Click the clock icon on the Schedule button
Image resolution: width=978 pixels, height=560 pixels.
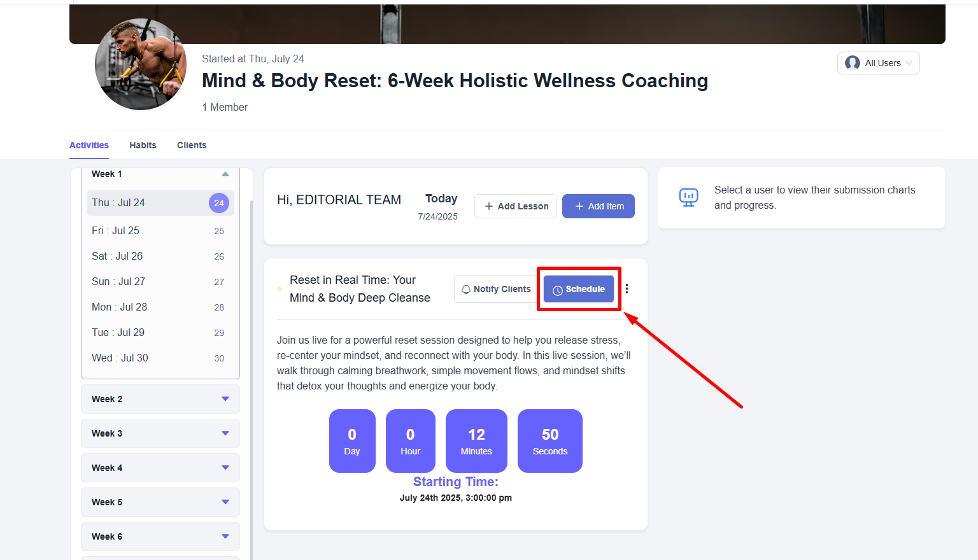pyautogui.click(x=558, y=290)
